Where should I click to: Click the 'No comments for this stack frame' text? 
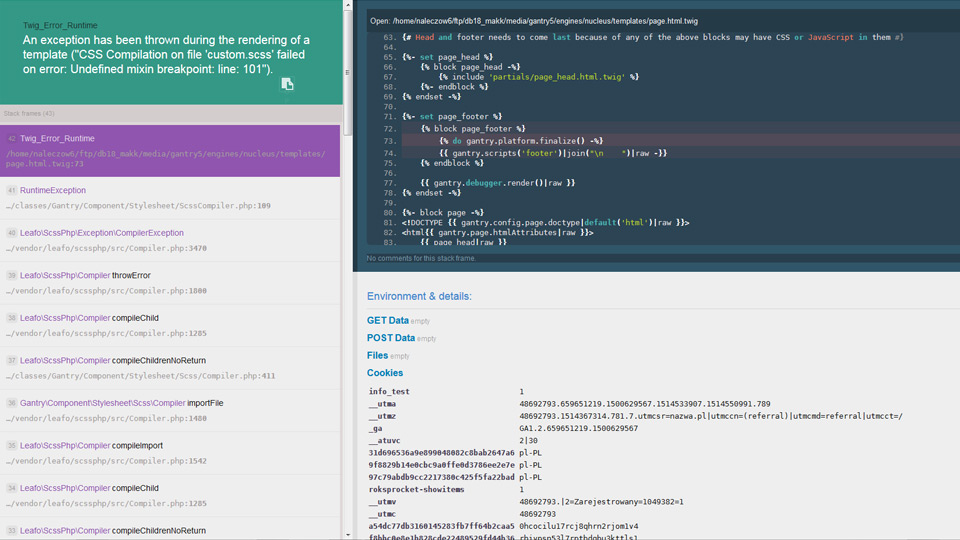(x=421, y=258)
